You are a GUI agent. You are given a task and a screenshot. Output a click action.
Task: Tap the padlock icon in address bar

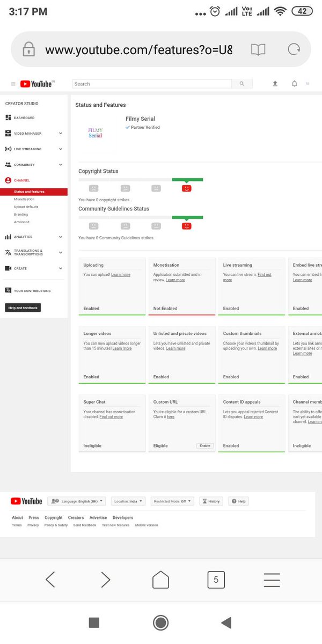[x=28, y=50]
